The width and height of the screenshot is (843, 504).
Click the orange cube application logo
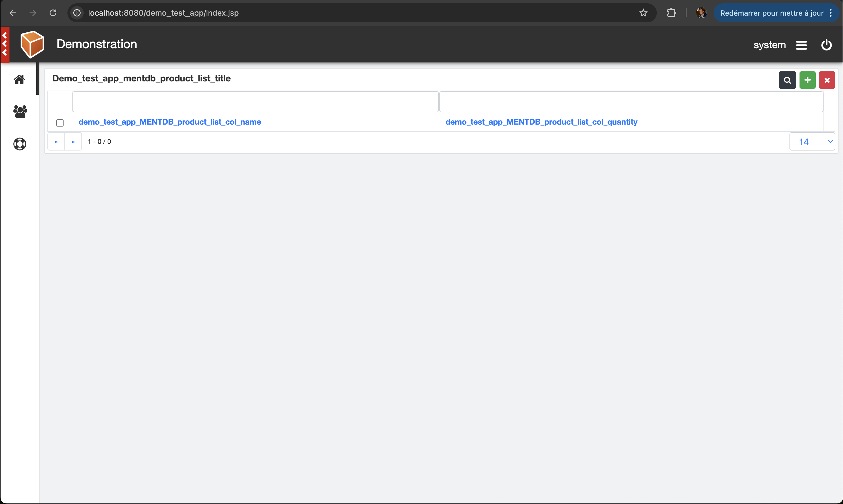[32, 44]
